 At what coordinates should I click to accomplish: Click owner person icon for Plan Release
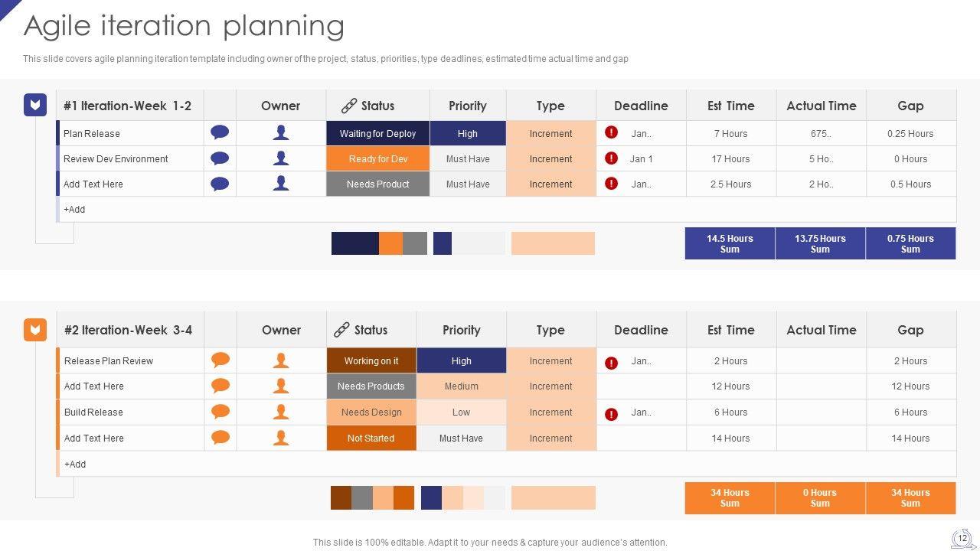pos(281,133)
